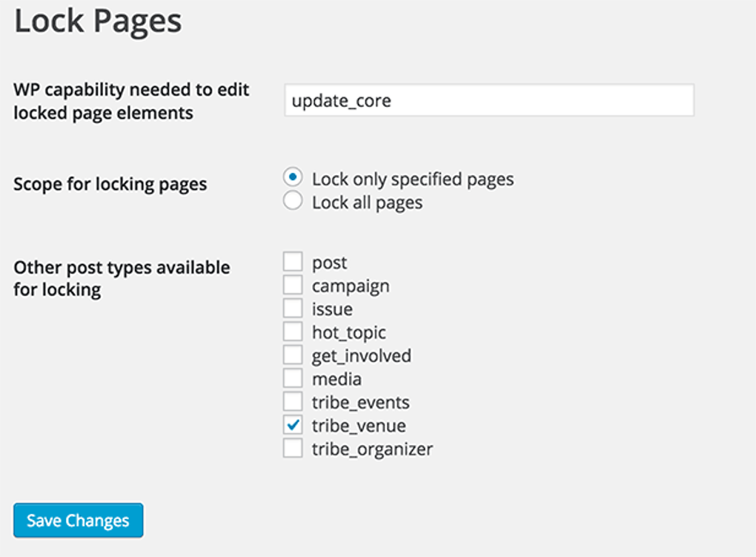The height and width of the screenshot is (557, 756).
Task: Uncheck the "tribe_venue" checkbox
Action: pyautogui.click(x=292, y=425)
